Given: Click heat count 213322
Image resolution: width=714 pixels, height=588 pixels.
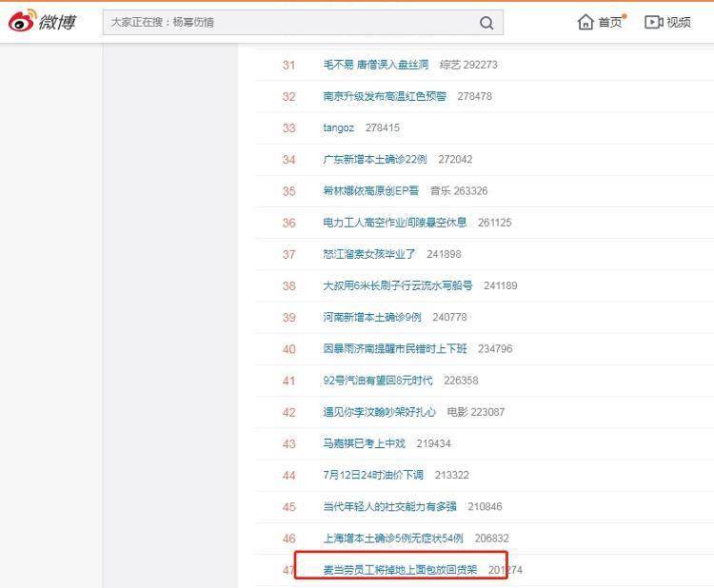Looking at the screenshot, I should (451, 475).
